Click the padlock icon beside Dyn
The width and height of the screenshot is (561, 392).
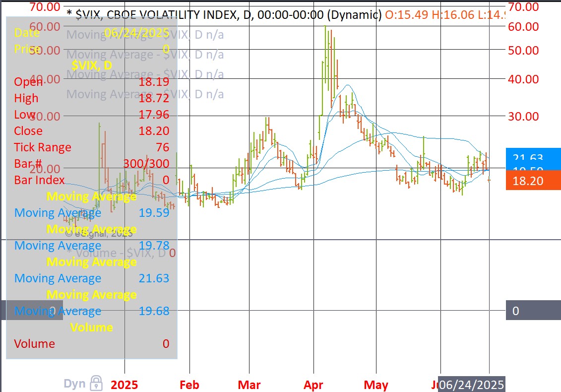pos(96,383)
